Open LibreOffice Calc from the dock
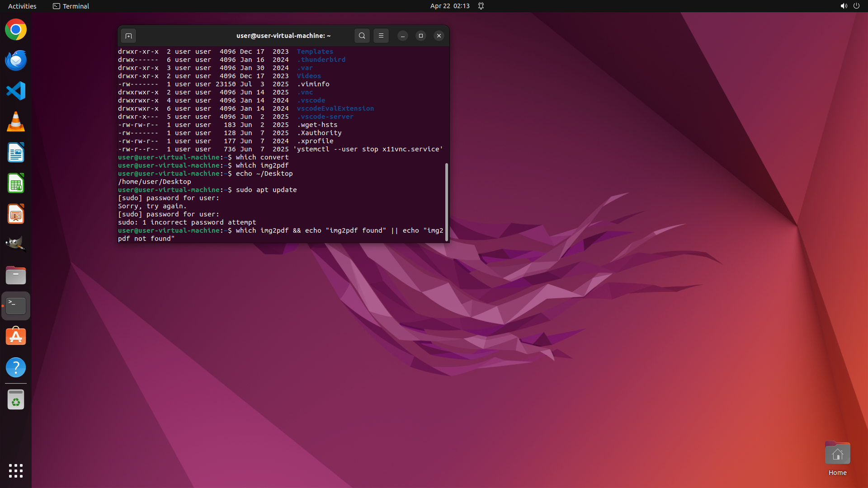Image resolution: width=868 pixels, height=488 pixels. click(16, 183)
